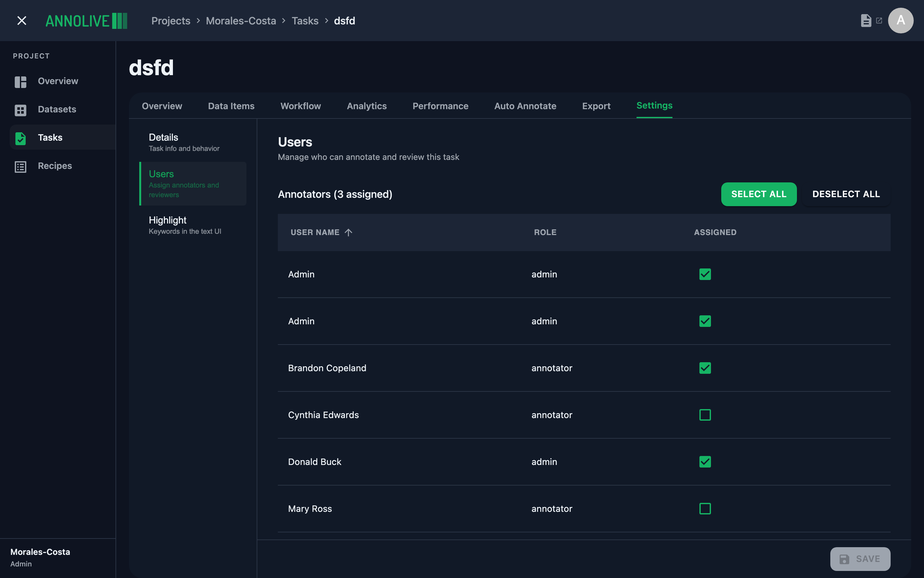Sort by USER NAME column header

315,232
